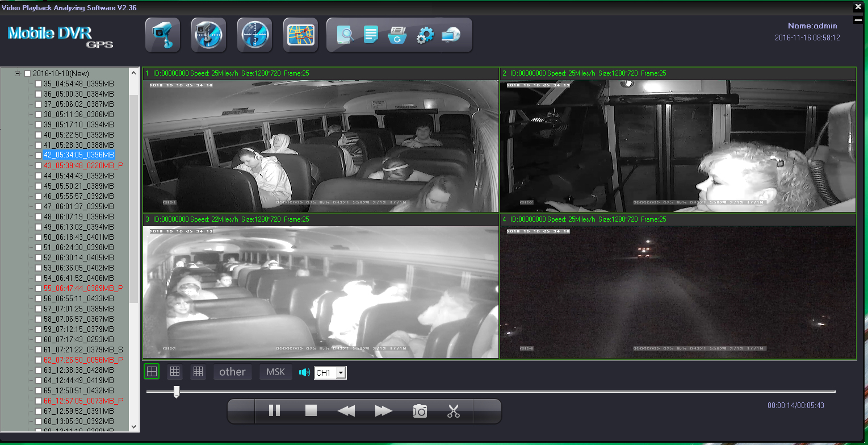Image resolution: width=868 pixels, height=445 pixels.
Task: Mute audio with the speaker icon
Action: pyautogui.click(x=304, y=372)
